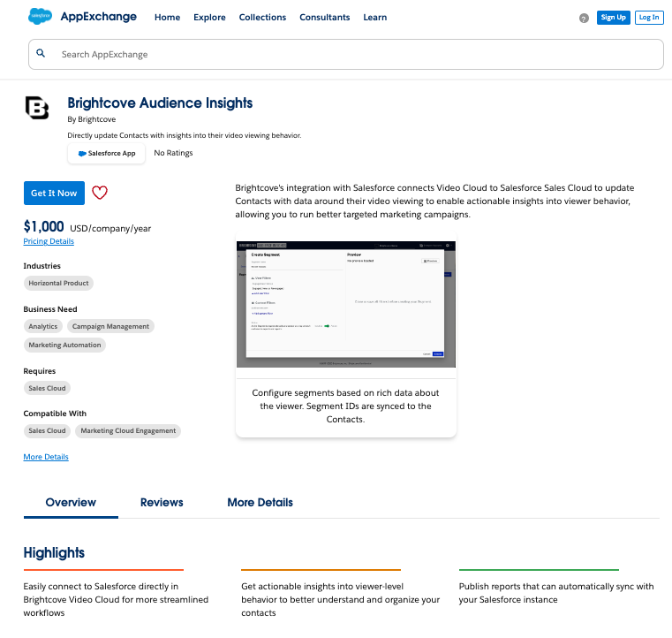
Task: Expand More Details link under Compatible With
Action: coord(46,457)
